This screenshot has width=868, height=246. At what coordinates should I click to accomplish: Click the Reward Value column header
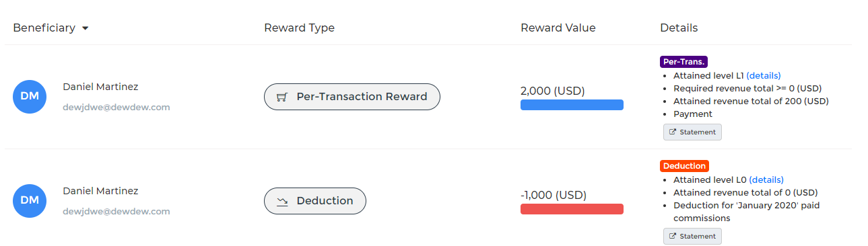pos(558,28)
